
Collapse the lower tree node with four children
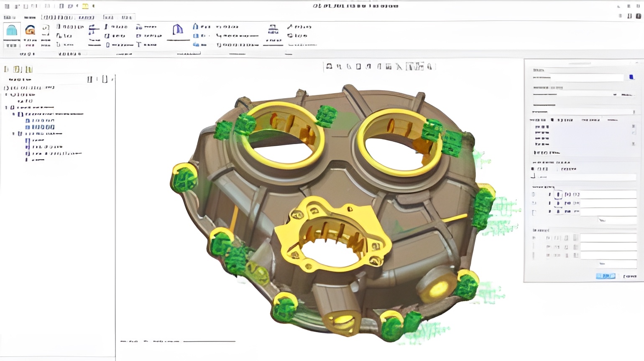[14, 134]
